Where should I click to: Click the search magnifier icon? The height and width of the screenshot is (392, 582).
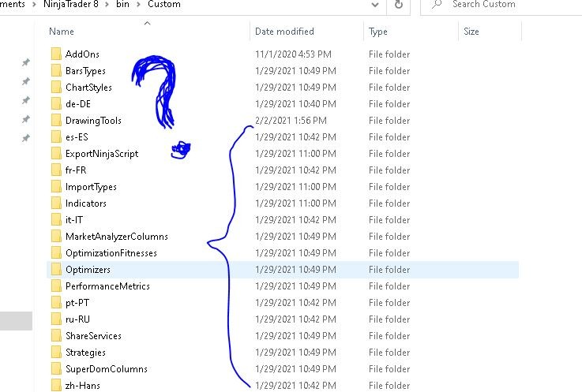point(437,4)
